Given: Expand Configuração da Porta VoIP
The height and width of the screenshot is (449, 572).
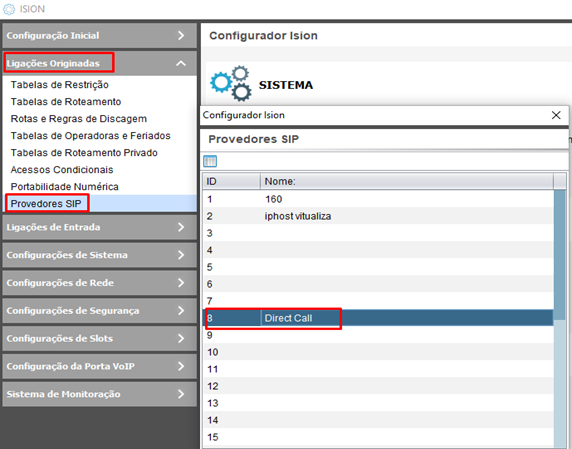Looking at the screenshot, I should [100, 366].
